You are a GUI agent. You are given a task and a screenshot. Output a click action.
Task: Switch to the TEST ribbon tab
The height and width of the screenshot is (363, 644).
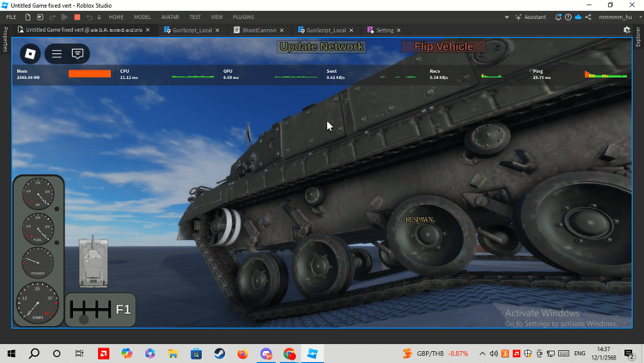[195, 17]
